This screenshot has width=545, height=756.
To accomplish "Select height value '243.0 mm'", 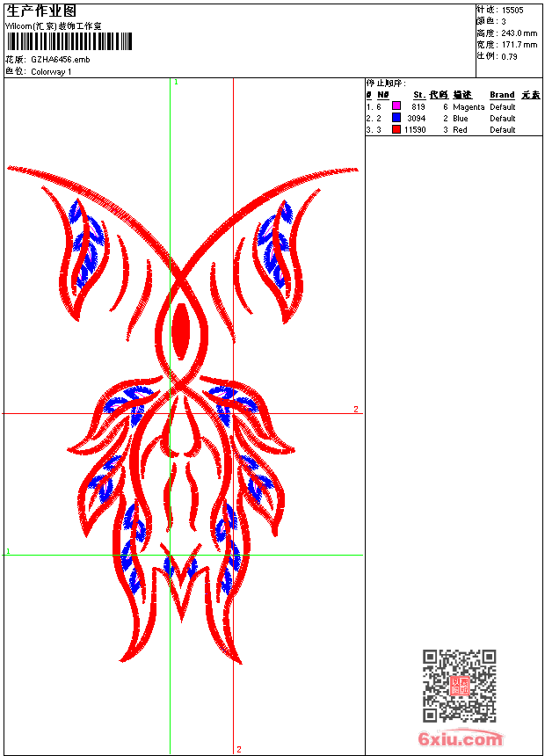I will (x=519, y=33).
